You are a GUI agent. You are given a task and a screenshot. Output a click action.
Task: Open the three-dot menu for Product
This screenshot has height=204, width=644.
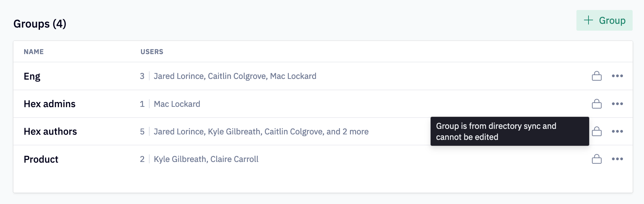[617, 159]
